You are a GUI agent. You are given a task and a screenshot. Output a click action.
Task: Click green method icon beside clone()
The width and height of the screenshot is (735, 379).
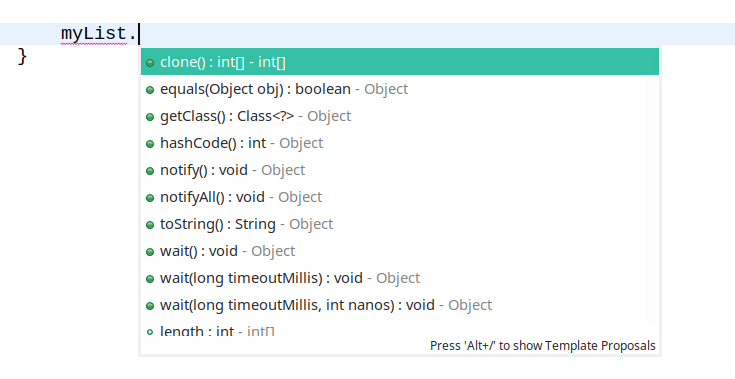tap(150, 63)
